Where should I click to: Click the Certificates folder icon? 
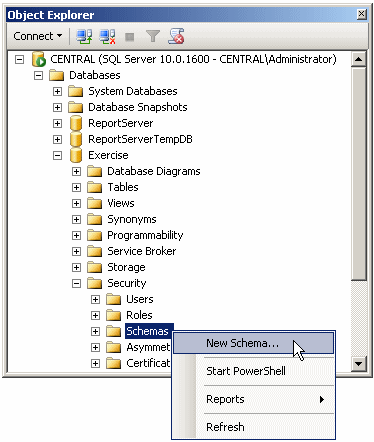113,363
